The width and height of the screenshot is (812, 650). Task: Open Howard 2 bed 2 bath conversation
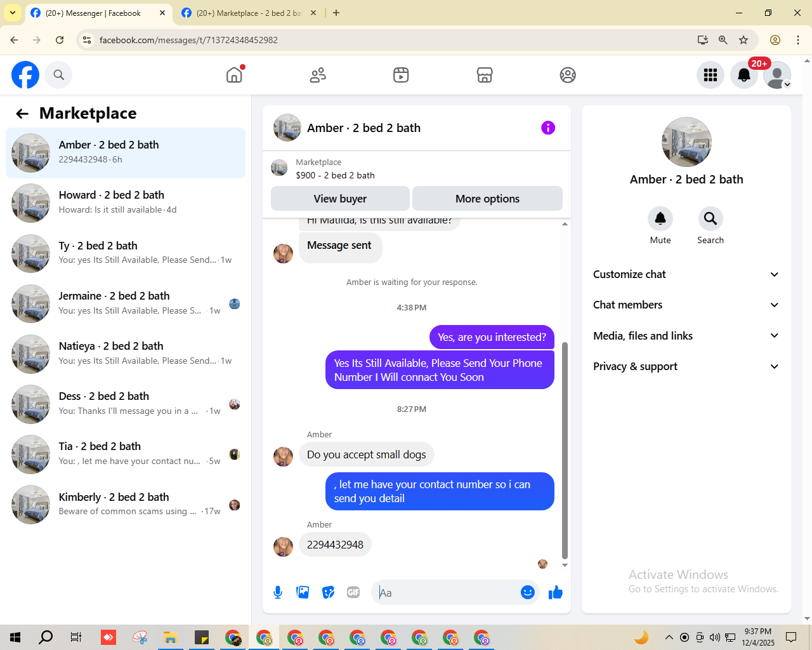pyautogui.click(x=126, y=203)
